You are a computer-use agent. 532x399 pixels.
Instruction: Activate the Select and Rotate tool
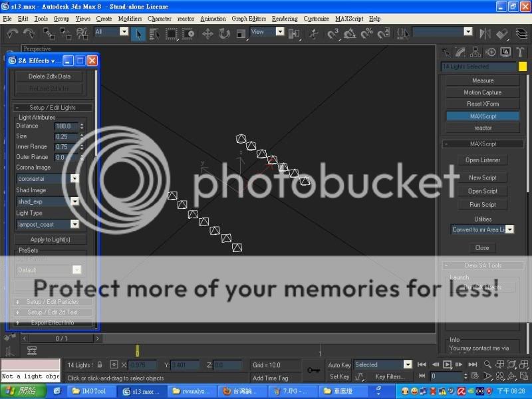[x=224, y=33]
